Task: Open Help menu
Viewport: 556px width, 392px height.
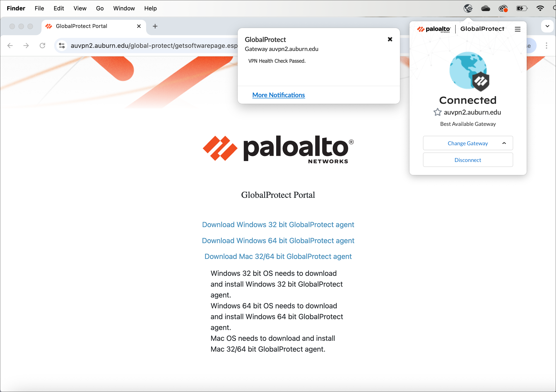Action: [150, 9]
